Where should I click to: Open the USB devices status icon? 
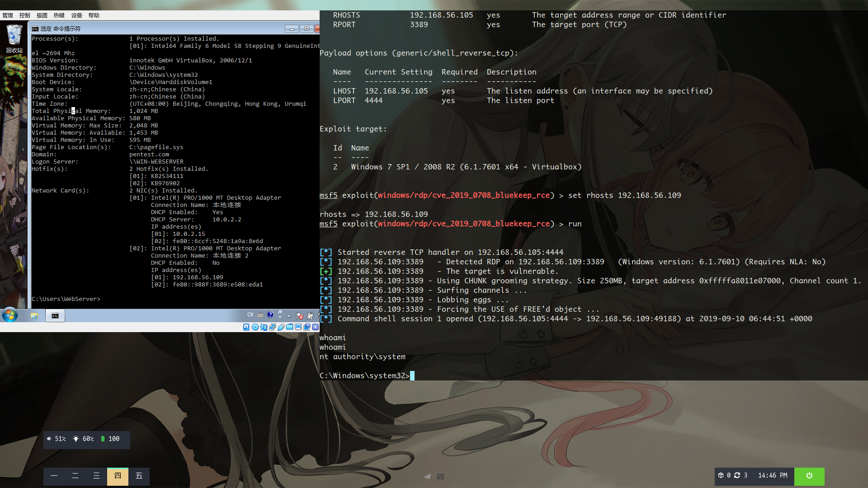tap(281, 328)
